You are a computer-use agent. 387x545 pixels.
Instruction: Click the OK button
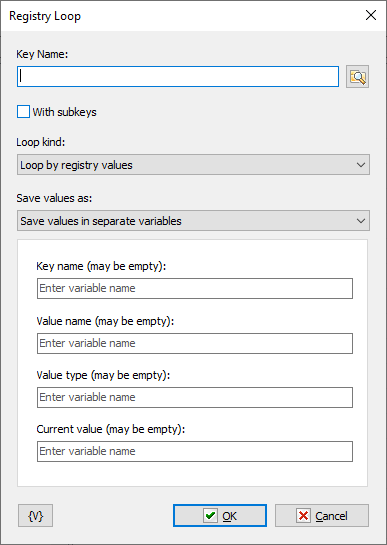[x=220, y=516]
